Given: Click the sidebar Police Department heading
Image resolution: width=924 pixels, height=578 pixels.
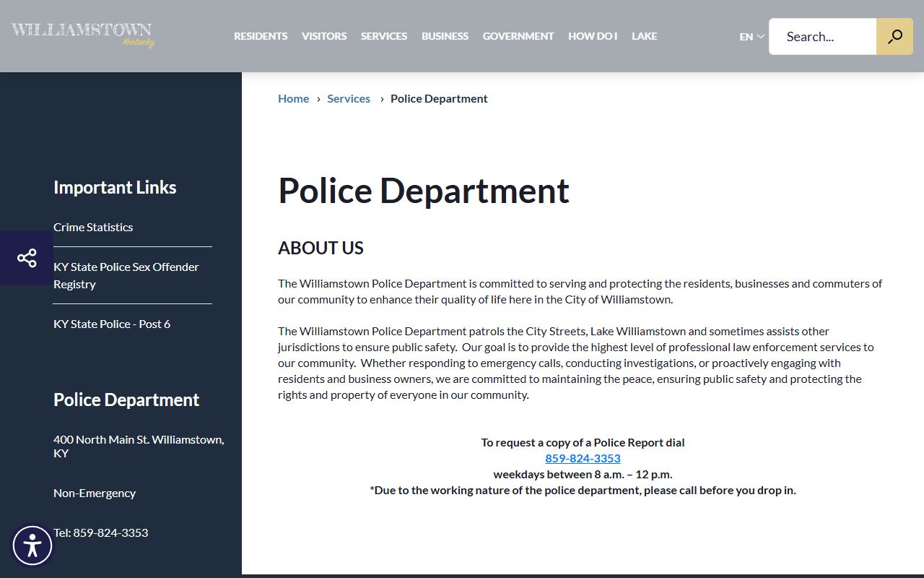Looking at the screenshot, I should pos(126,400).
